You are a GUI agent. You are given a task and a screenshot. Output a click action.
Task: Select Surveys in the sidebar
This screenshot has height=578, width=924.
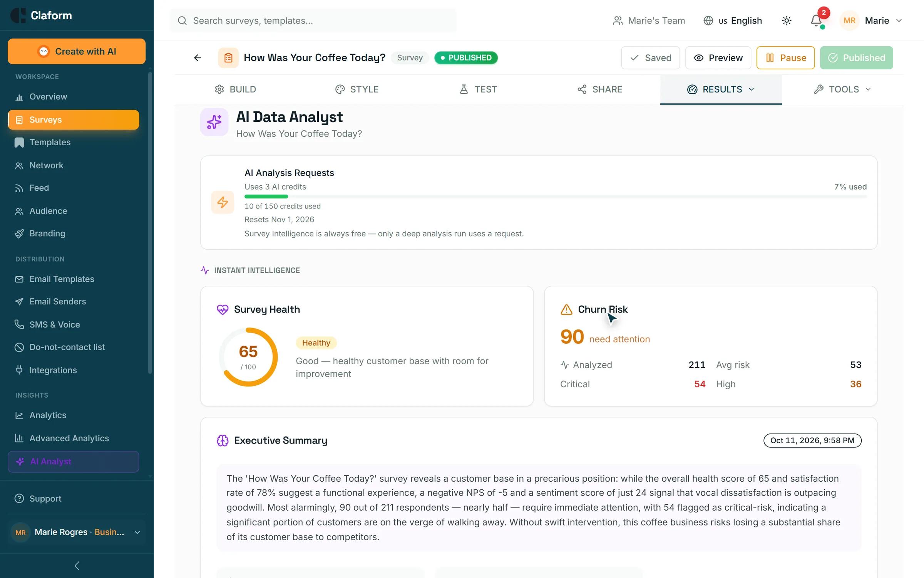tap(73, 120)
